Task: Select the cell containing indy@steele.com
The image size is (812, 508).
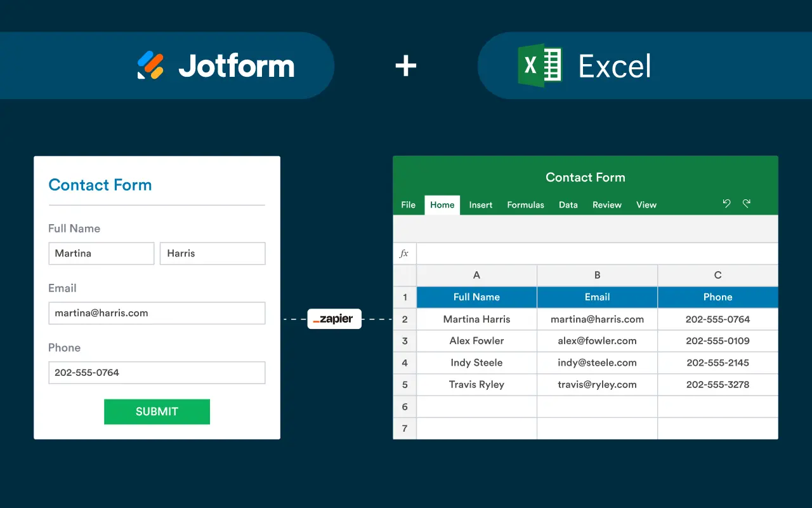Action: [597, 363]
